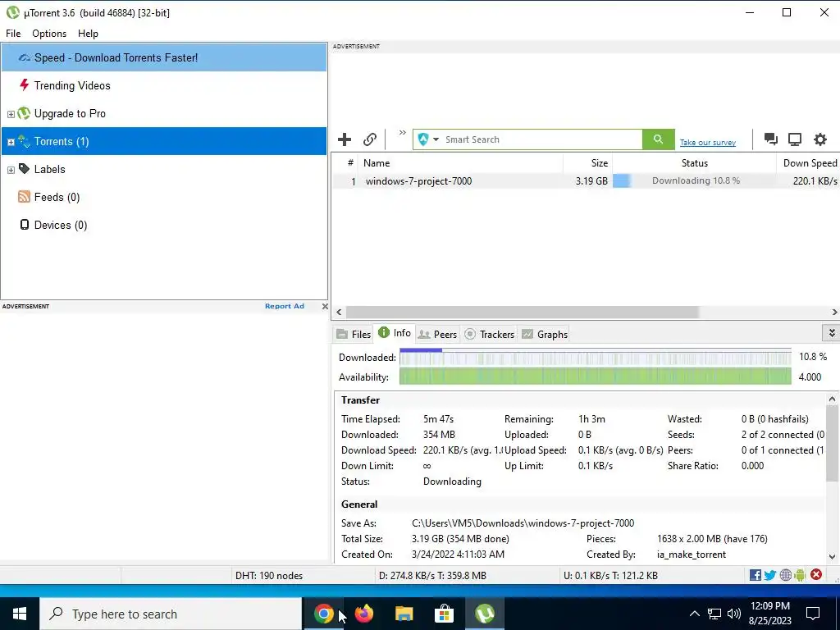This screenshot has height=630, width=840.
Task: Select Speed - Download Torrents Faster item
Action: (x=164, y=57)
